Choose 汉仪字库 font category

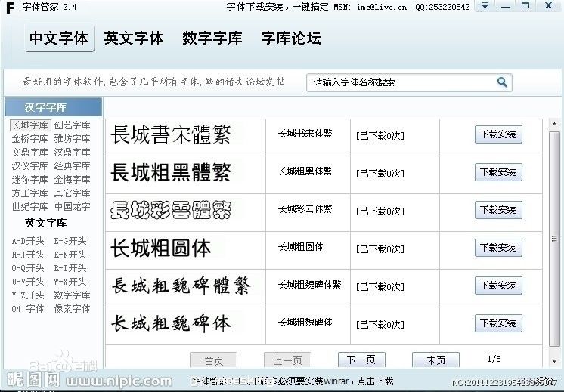click(x=29, y=166)
